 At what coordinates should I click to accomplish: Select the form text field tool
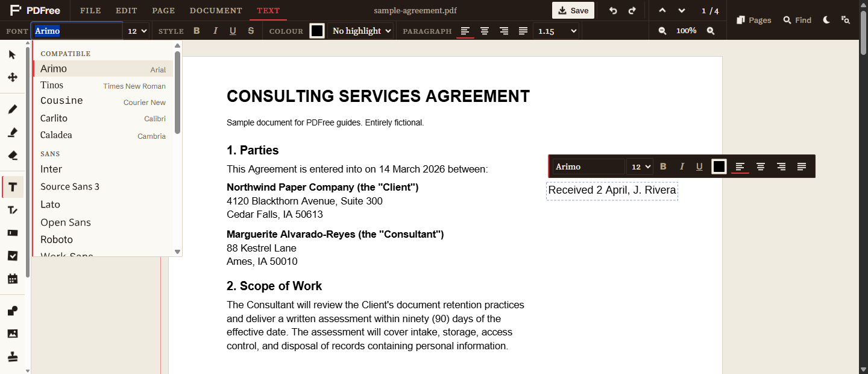click(x=13, y=233)
